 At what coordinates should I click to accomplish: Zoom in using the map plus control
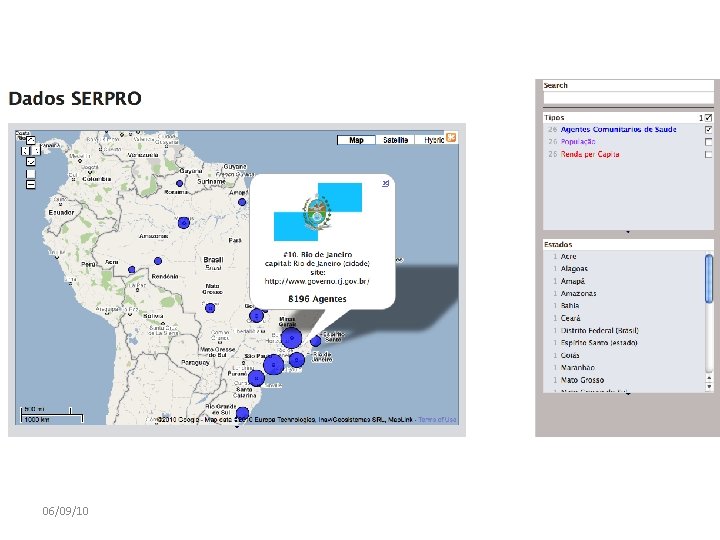click(31, 174)
